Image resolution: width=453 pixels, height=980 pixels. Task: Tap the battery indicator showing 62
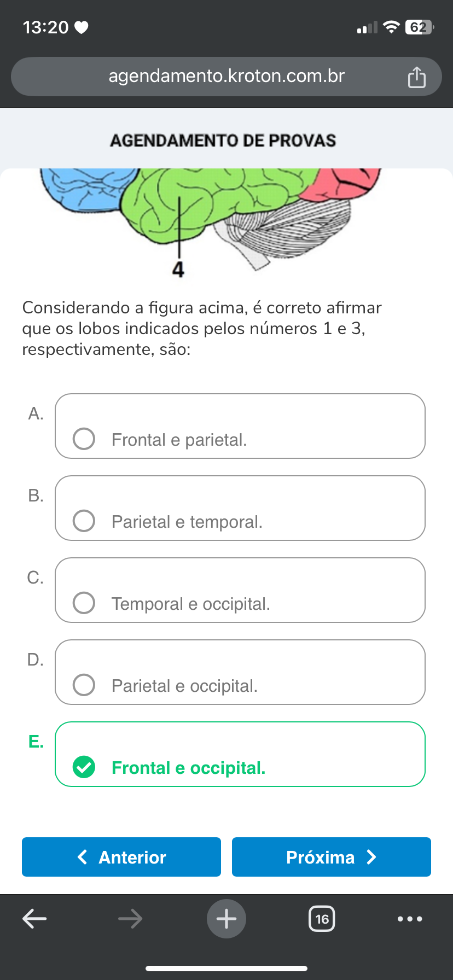[419, 27]
